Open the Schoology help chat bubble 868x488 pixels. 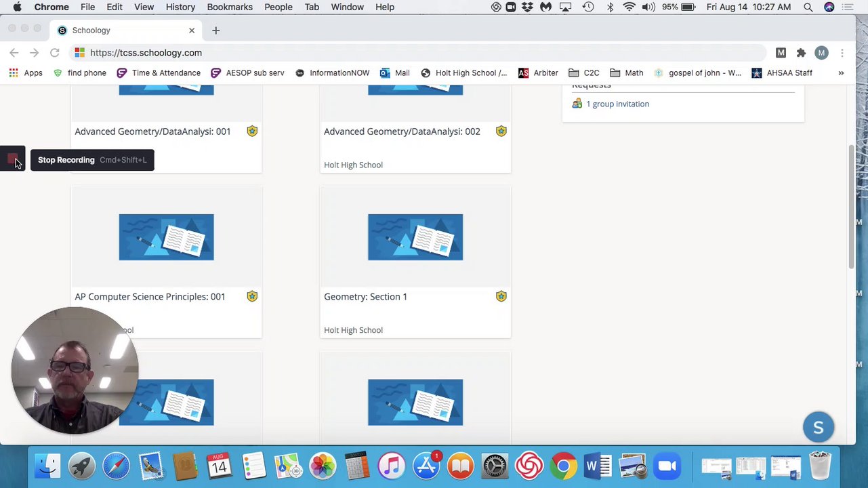(x=818, y=428)
